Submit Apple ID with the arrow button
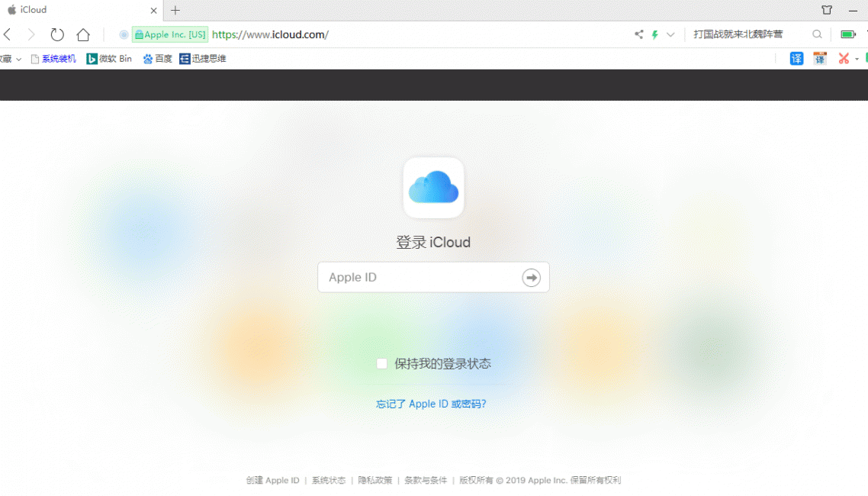The image size is (868, 496). click(x=532, y=277)
